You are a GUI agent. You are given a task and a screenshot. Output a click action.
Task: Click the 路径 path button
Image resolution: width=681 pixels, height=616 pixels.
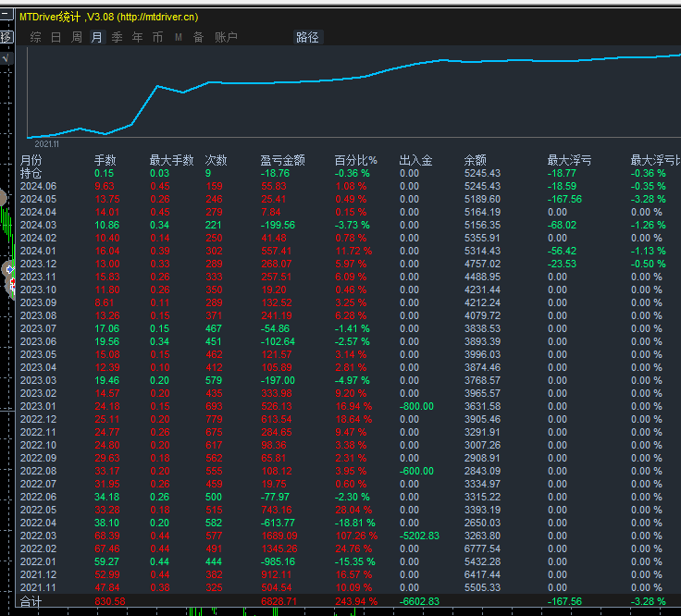point(307,37)
